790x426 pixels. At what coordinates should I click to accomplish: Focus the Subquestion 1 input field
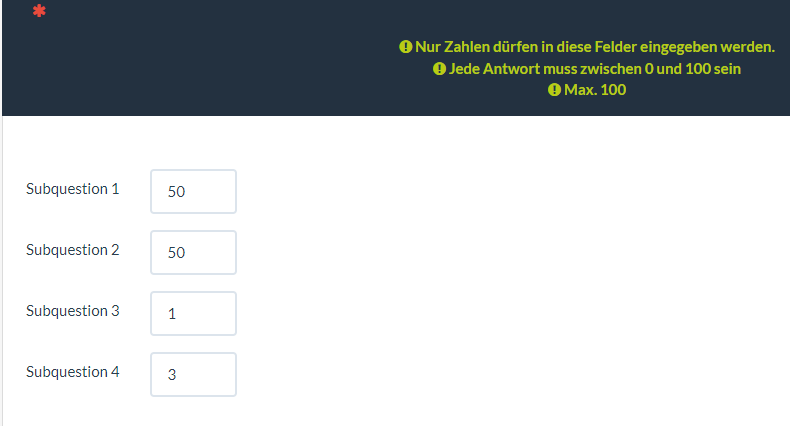point(193,191)
